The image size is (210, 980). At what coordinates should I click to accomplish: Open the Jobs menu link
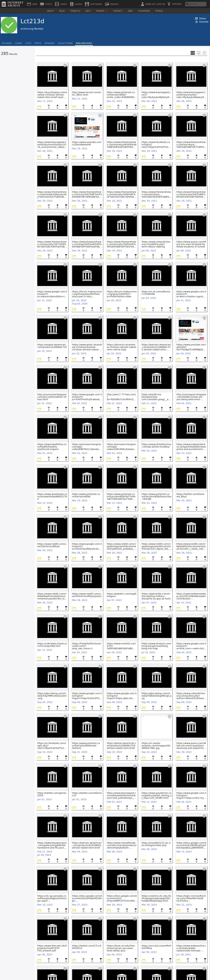[130, 11]
